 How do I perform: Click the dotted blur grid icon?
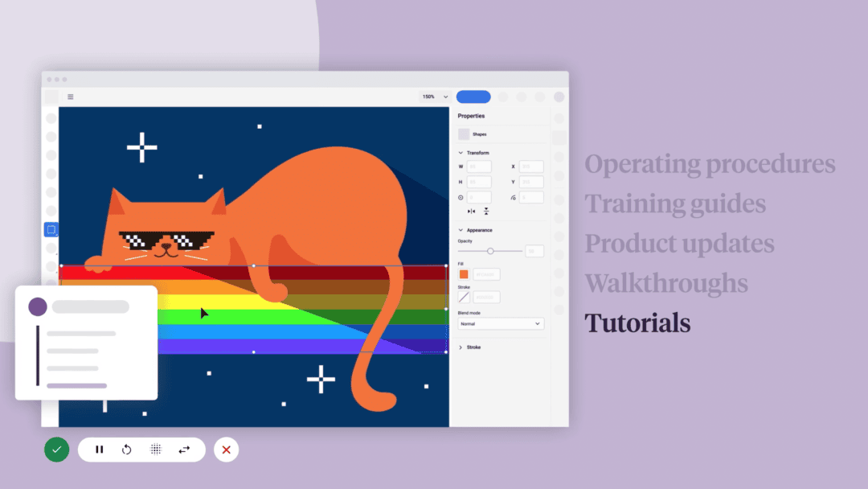pos(156,450)
